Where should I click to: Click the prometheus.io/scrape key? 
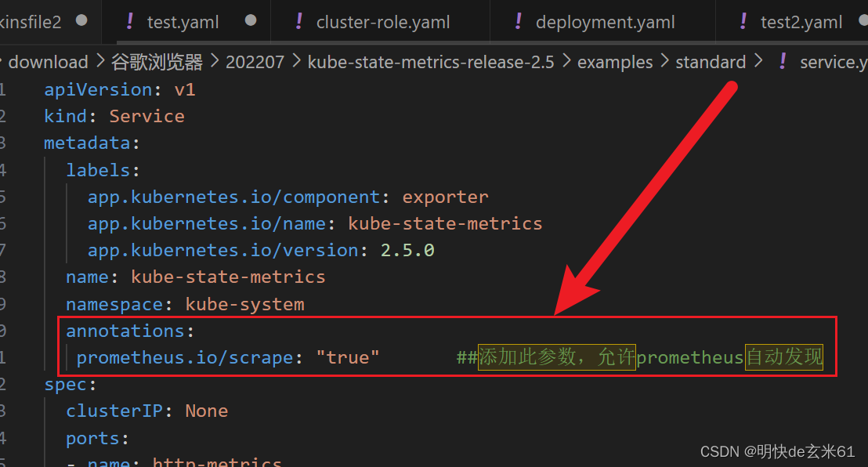(x=184, y=358)
